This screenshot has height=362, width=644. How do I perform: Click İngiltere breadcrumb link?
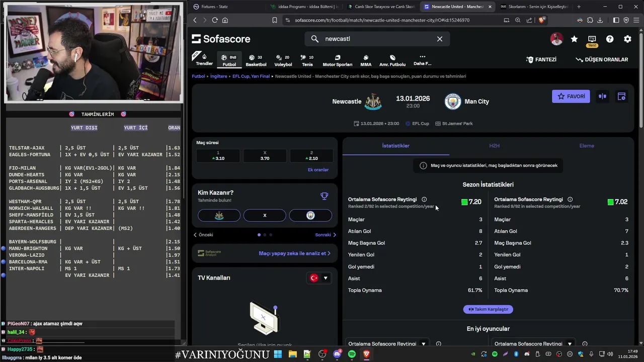coord(219,76)
